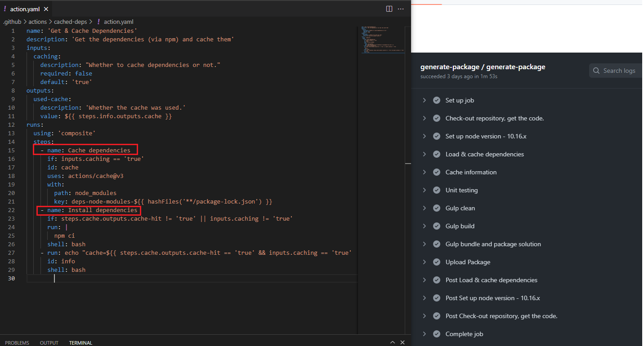Screen dimensions: 644x346
Task: Expand the Gulp bundle and package solution step
Action: (x=424, y=244)
